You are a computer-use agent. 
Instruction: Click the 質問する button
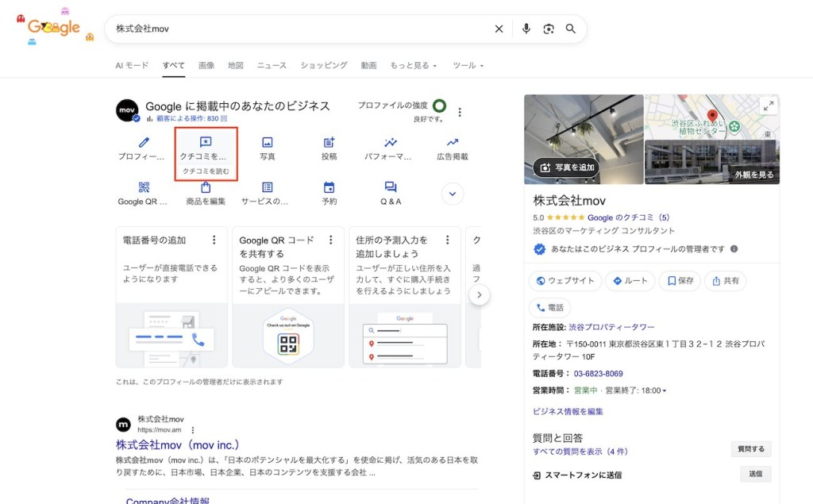[x=750, y=449]
